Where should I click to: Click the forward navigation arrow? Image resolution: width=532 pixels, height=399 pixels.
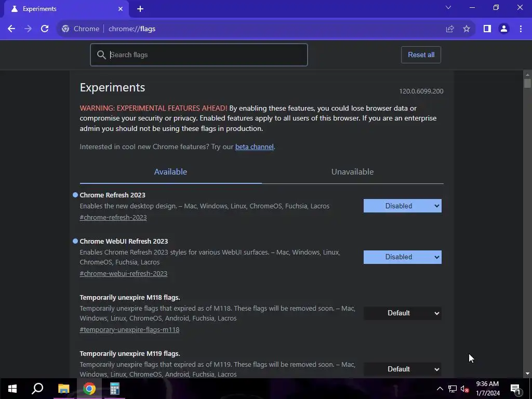28,29
